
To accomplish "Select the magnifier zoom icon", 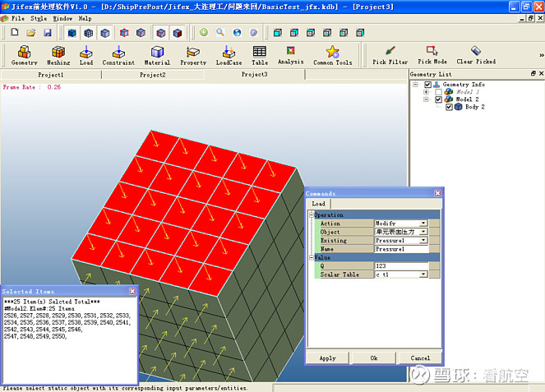I will 220,33.
